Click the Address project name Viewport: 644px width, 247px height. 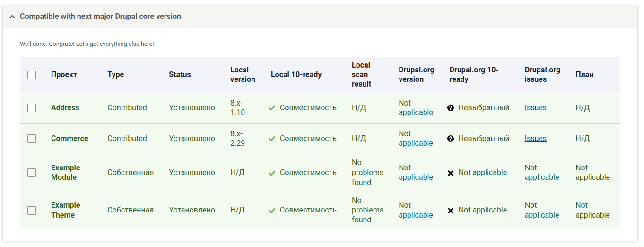click(x=65, y=108)
